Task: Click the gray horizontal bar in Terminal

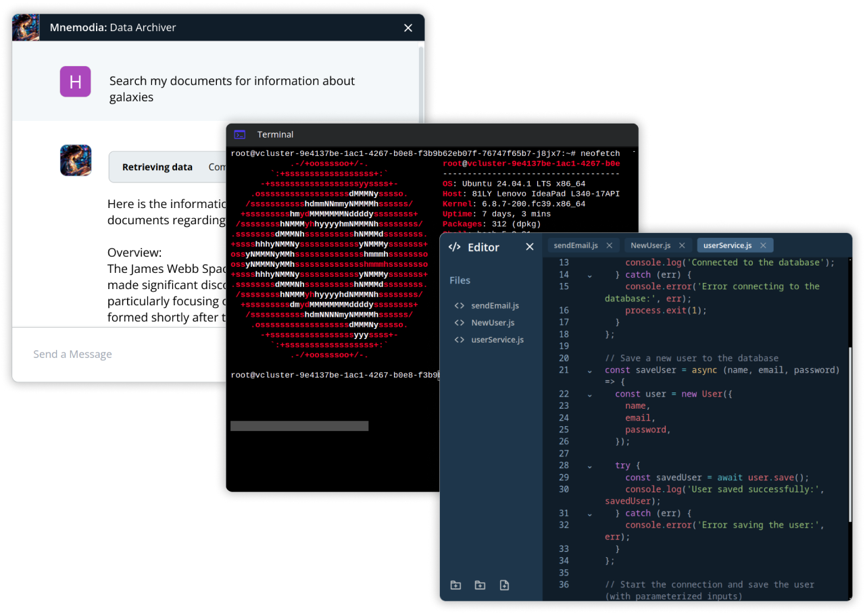Action: coord(299,426)
